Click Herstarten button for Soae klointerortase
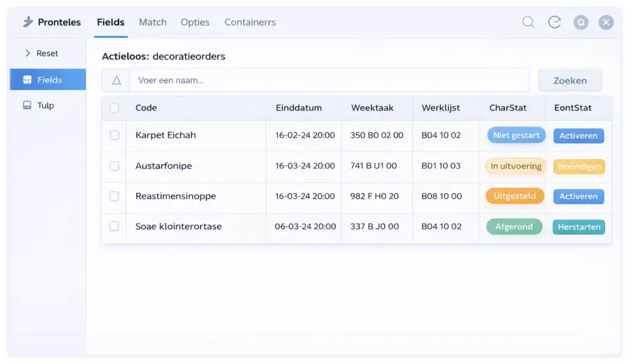Screen dimensions: 629x364 [579, 227]
